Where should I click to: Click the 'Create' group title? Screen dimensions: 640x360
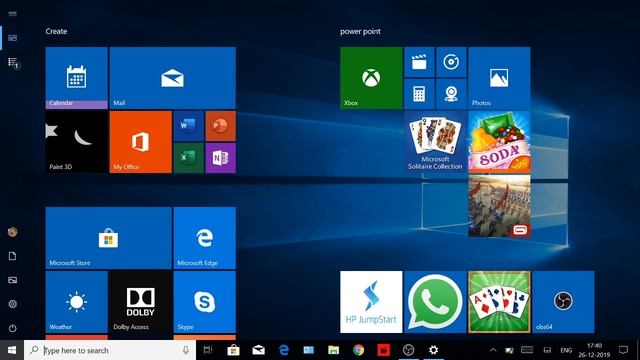[x=56, y=31]
